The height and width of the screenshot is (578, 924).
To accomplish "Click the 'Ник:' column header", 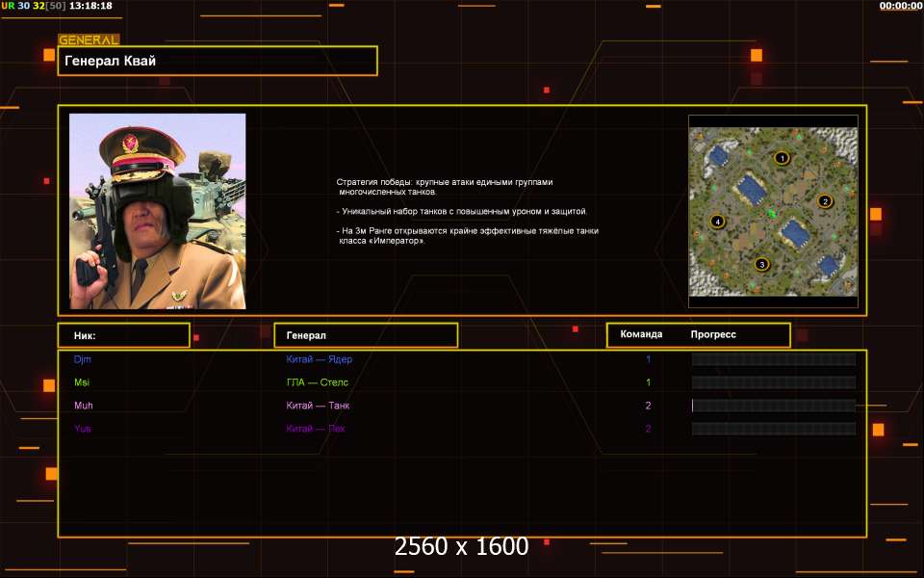I will tap(124, 335).
